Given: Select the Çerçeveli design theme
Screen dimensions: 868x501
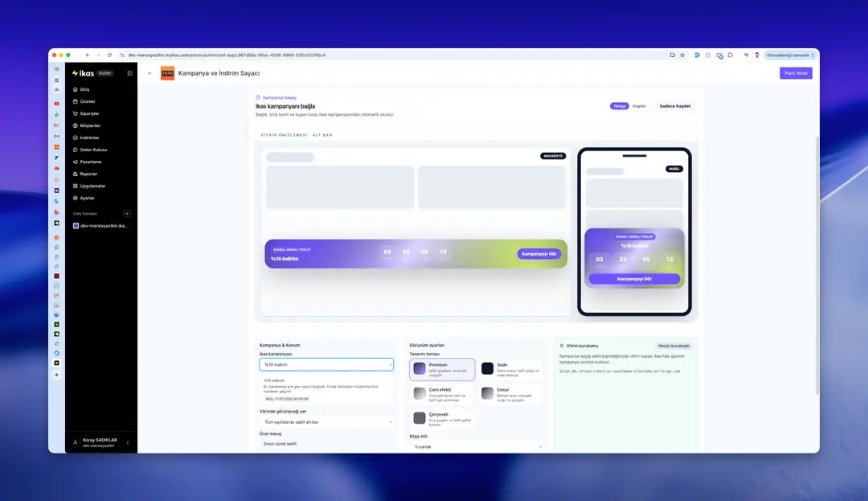Looking at the screenshot, I should 442,418.
